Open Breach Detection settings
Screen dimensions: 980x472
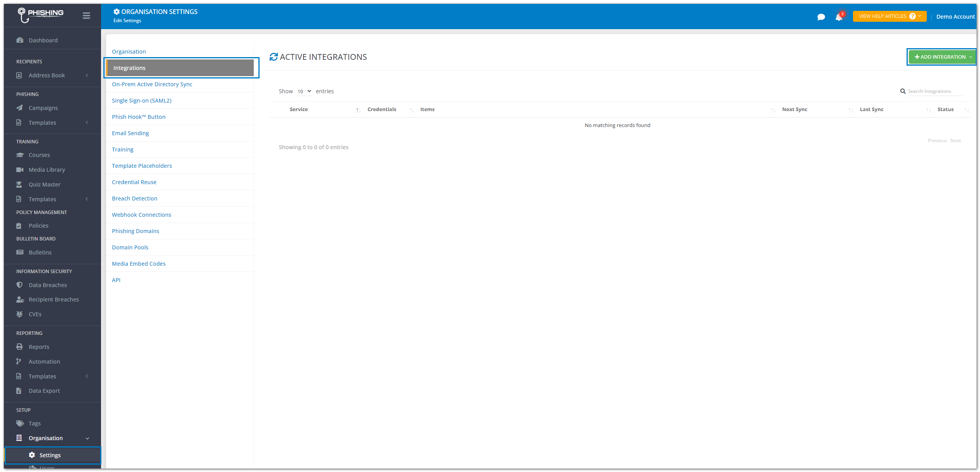134,199
